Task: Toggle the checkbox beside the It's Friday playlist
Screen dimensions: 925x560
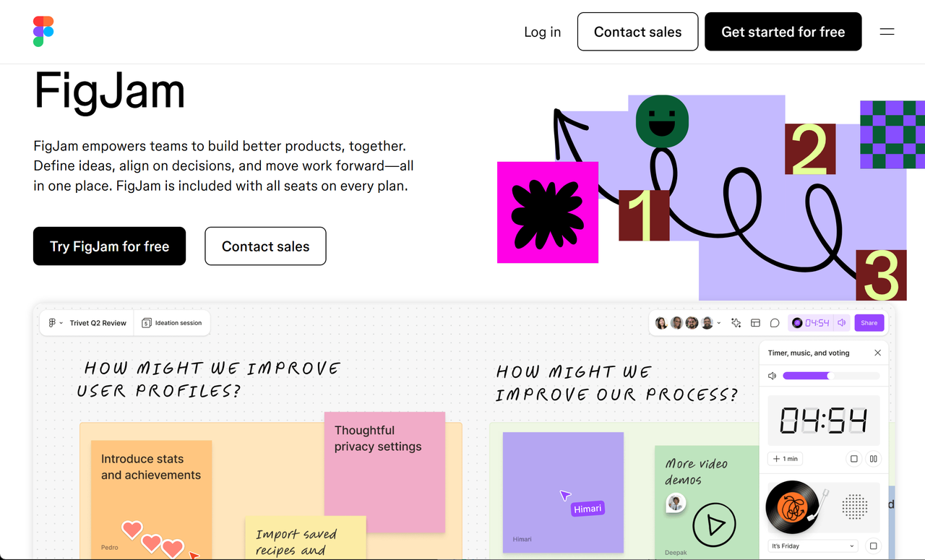Action: [873, 546]
